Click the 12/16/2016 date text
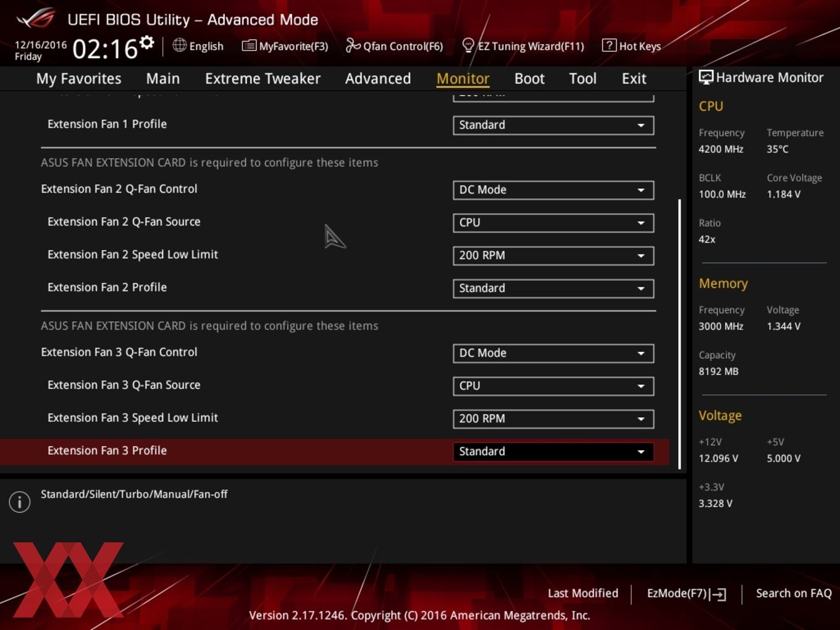Screen dimensions: 840x630 41,45
